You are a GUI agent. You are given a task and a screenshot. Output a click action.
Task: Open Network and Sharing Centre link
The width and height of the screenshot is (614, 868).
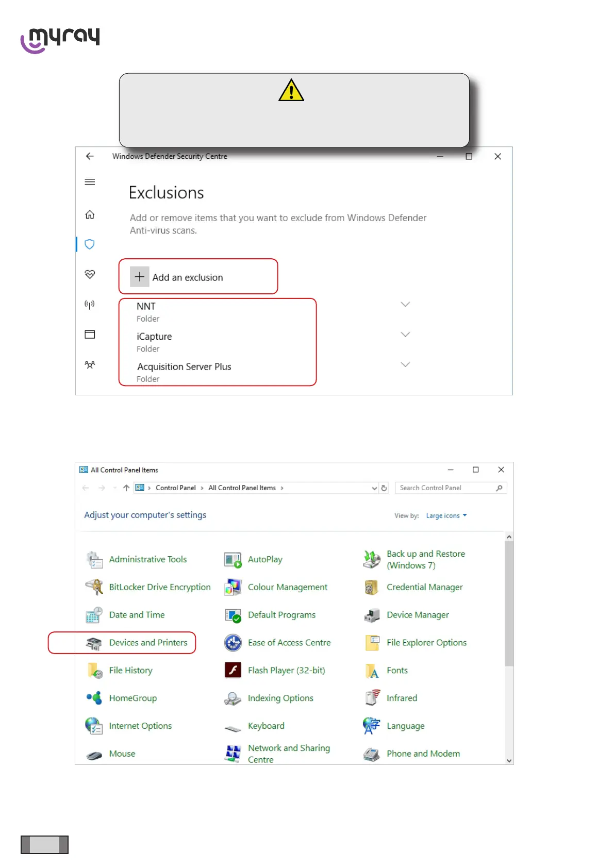289,754
